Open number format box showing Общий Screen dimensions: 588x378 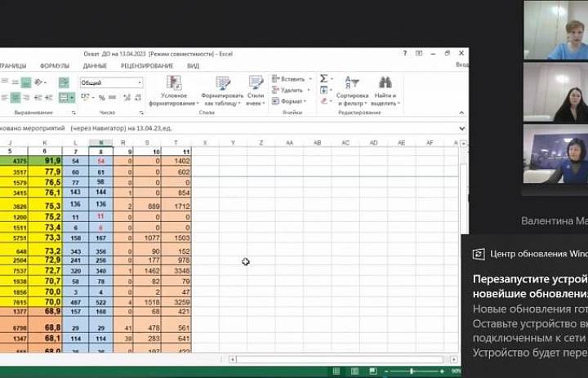tap(111, 82)
